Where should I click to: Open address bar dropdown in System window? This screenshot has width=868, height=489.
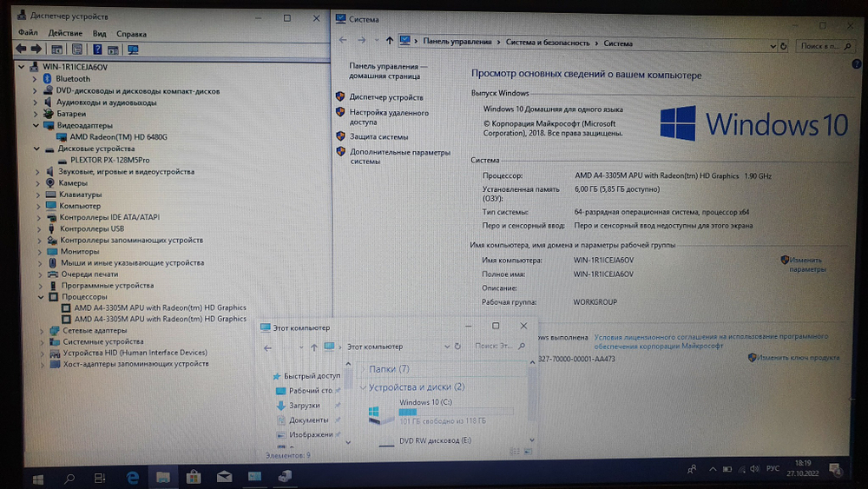click(x=773, y=47)
